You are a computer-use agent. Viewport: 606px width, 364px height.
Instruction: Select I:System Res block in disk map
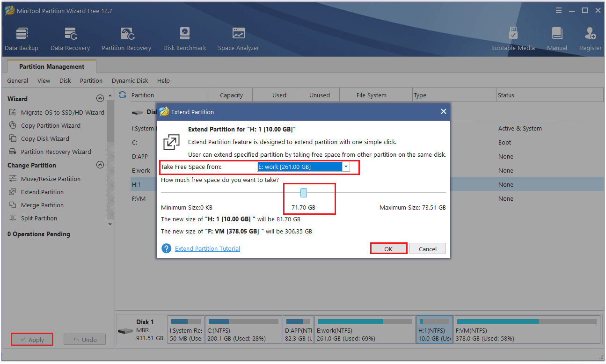(x=186, y=330)
